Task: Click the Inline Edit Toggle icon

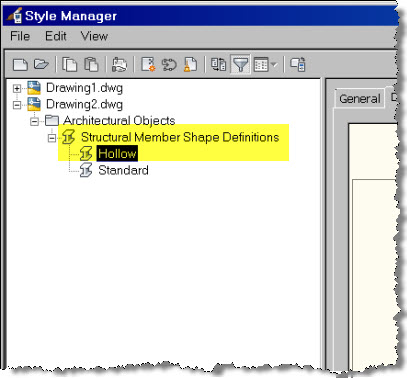Action: tap(298, 64)
